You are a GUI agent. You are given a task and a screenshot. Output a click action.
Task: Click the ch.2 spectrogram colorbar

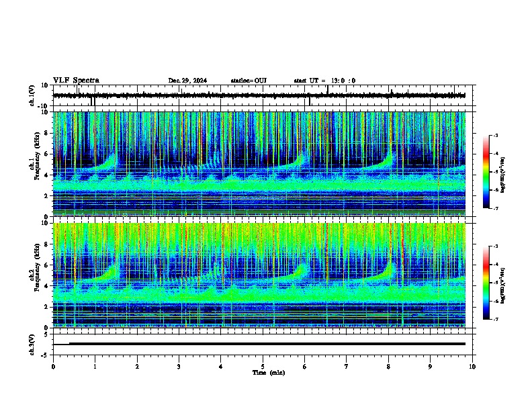coord(486,283)
